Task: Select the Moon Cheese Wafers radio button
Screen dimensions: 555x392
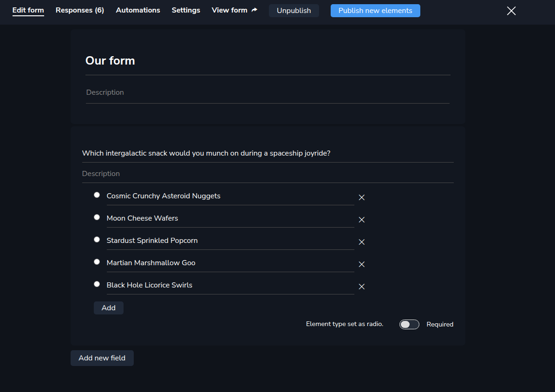Action: [x=97, y=217]
